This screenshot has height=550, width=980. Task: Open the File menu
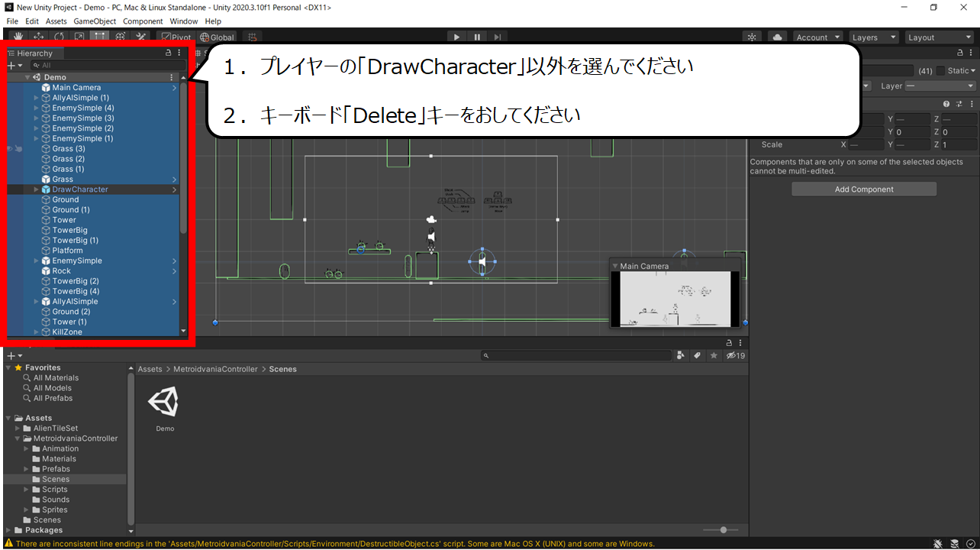12,21
